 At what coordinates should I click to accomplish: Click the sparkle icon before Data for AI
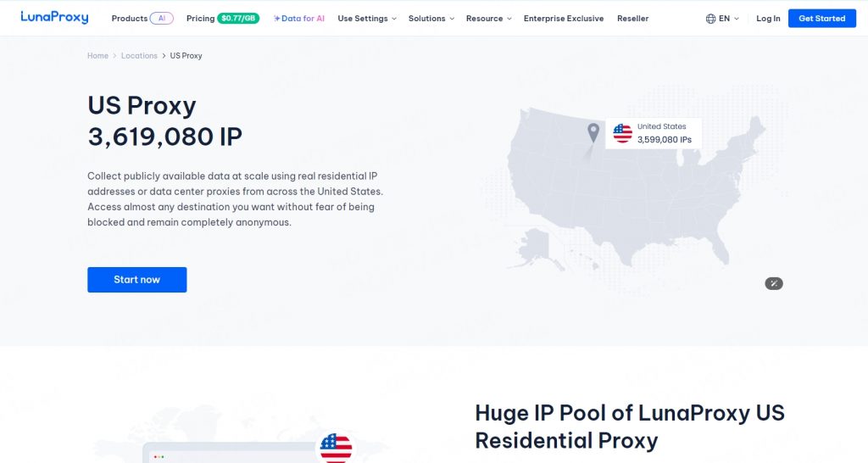tap(277, 19)
